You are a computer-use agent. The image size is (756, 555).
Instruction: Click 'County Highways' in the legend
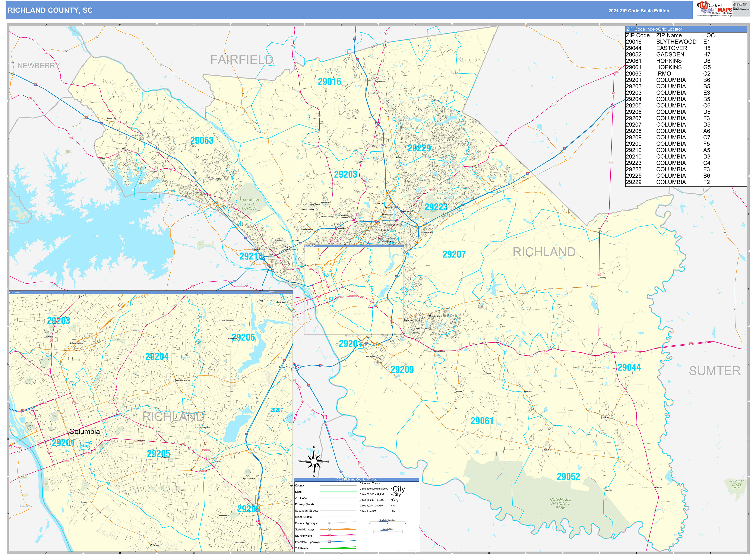pyautogui.click(x=306, y=523)
